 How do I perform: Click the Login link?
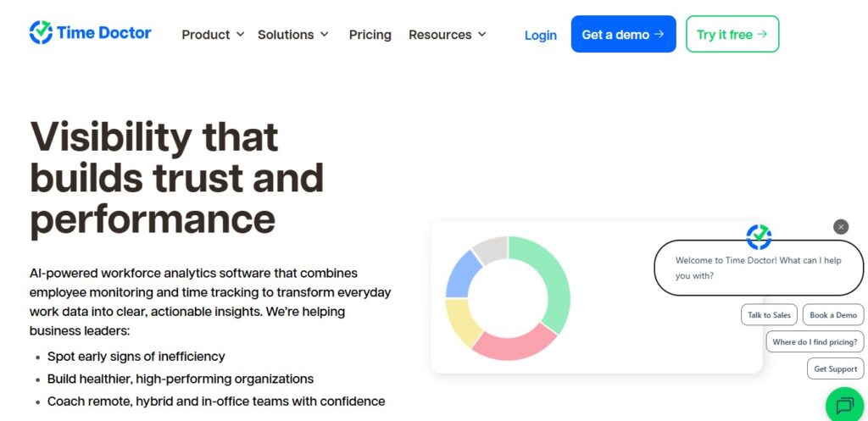coord(540,35)
